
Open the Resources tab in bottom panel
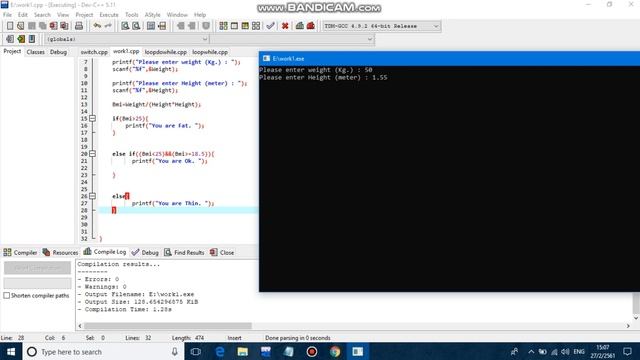coord(60,252)
